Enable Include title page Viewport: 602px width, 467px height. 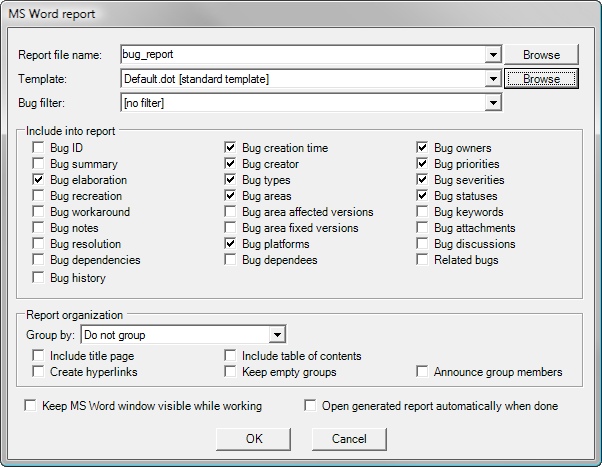point(40,356)
